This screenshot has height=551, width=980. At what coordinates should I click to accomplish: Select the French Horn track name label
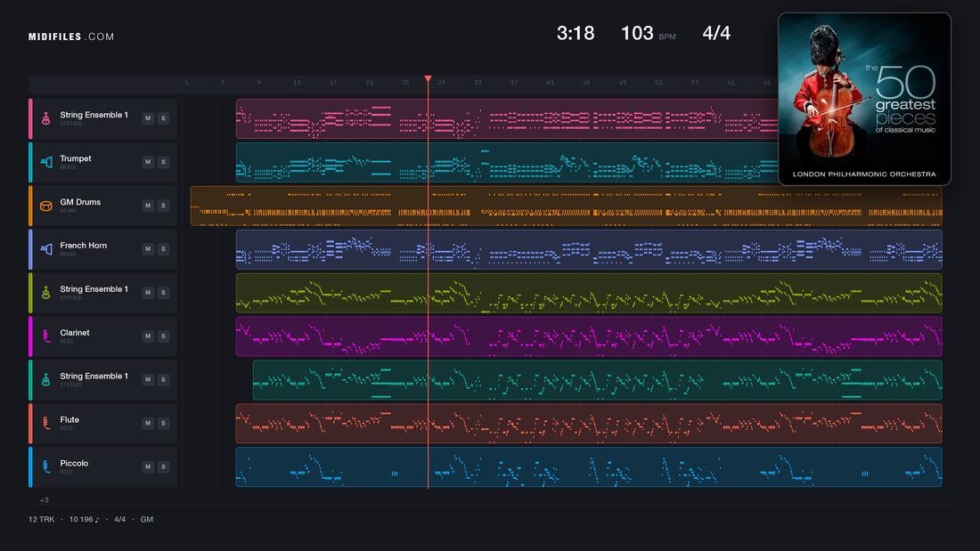(x=83, y=246)
